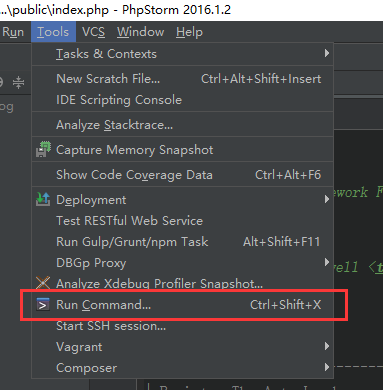Open the Window menu
The image size is (383, 390).
coord(140,32)
